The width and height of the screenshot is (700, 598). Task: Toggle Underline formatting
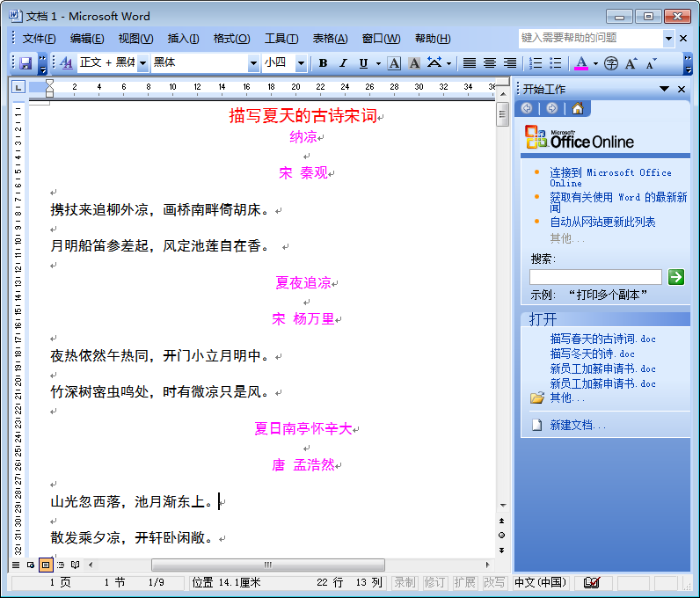[x=363, y=63]
